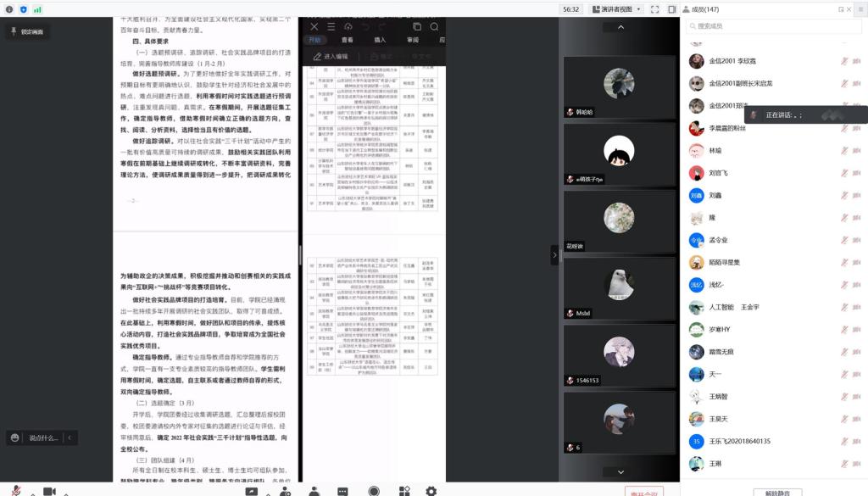Select member 金信2001副班长宋启龙
Viewport: 868px width, 496px height.
[x=775, y=83]
